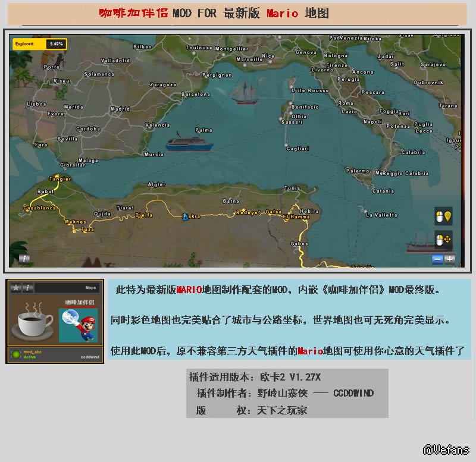
Task: Select the Maps category label
Action: coord(90,288)
